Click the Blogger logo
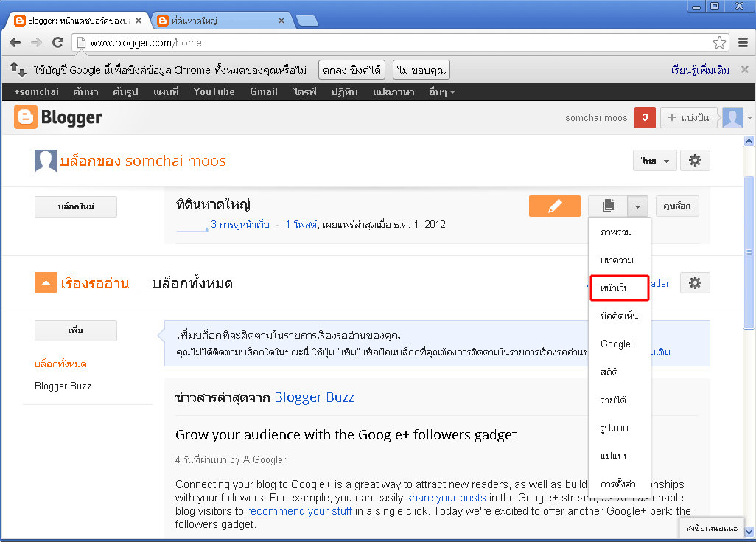Viewport: 756px width, 542px height. (58, 117)
